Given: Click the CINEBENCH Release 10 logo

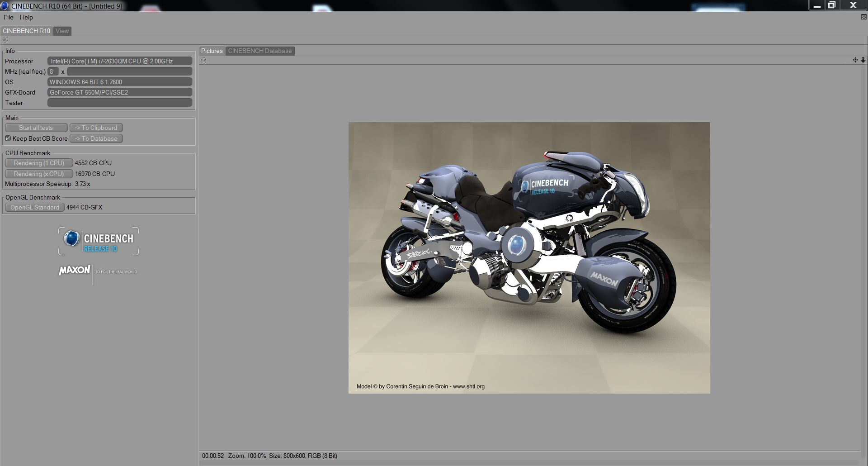Looking at the screenshot, I should pos(99,241).
